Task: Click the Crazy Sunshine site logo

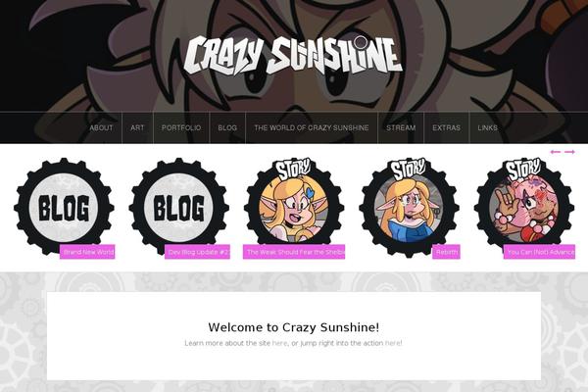Action: (293, 56)
